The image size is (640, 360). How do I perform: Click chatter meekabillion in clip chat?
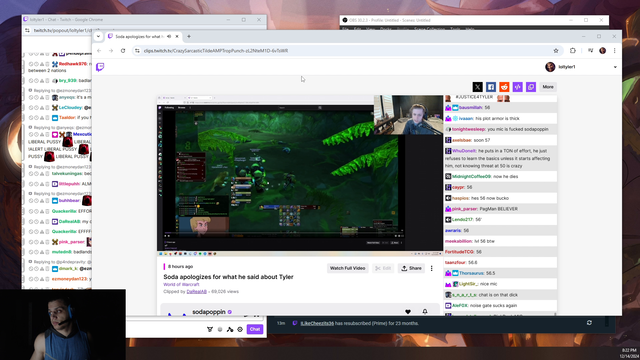(x=458, y=241)
